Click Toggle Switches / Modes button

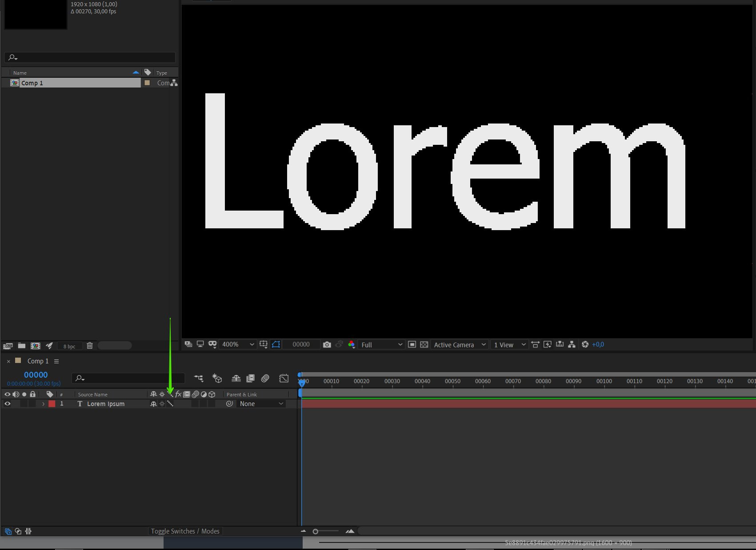[185, 531]
